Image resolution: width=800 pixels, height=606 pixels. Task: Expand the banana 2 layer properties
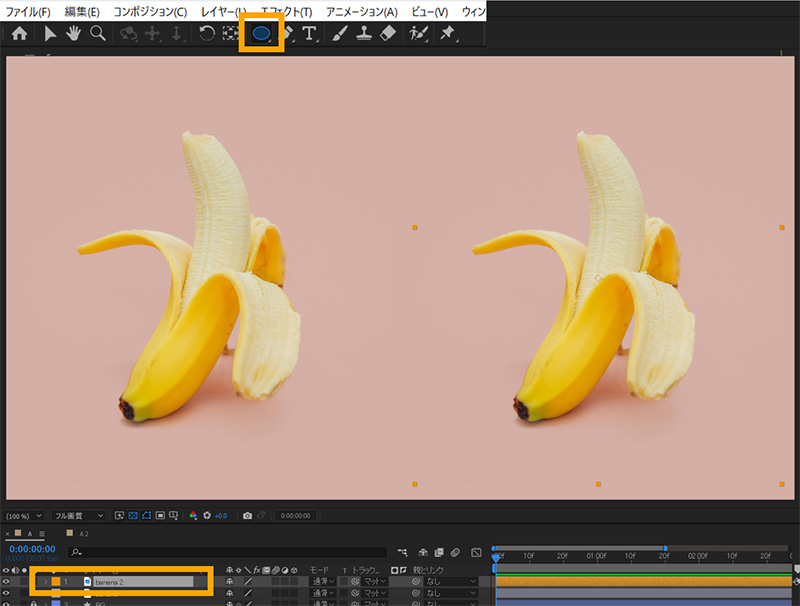(x=45, y=582)
